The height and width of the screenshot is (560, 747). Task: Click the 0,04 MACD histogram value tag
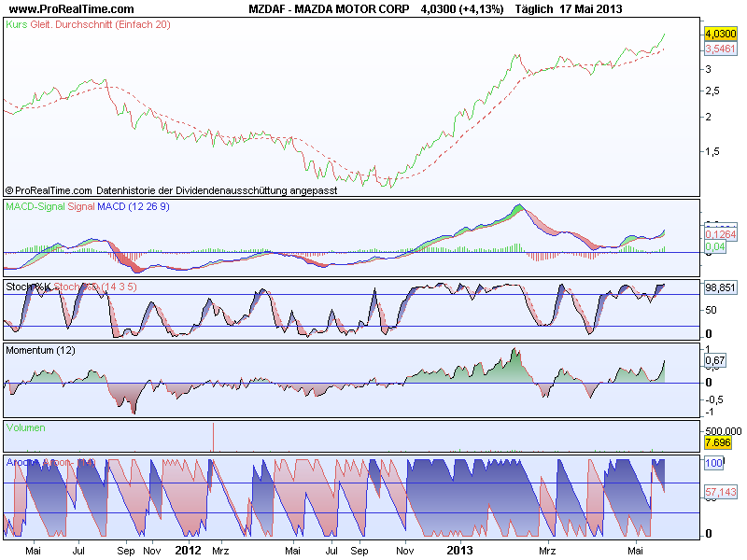point(715,246)
